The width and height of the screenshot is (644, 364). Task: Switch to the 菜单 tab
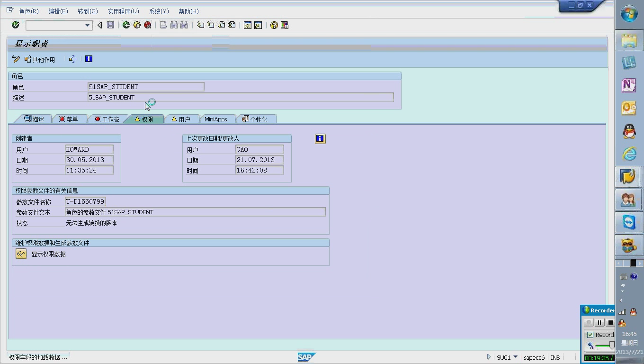pos(69,119)
